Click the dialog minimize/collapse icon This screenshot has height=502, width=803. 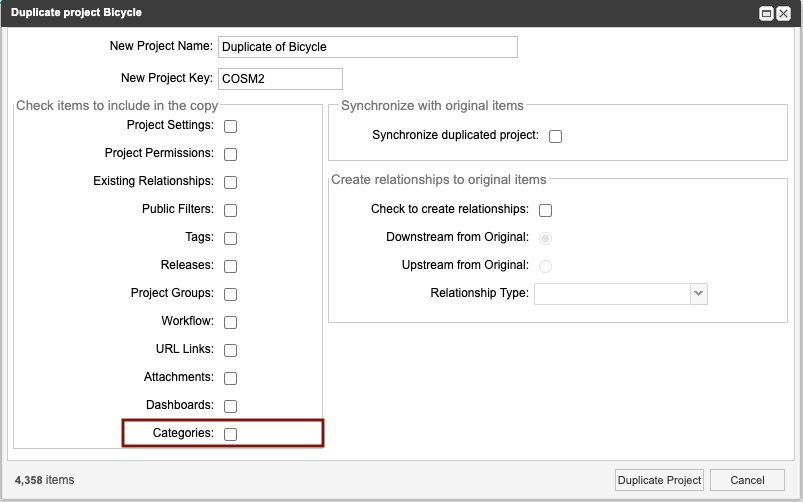pos(766,14)
